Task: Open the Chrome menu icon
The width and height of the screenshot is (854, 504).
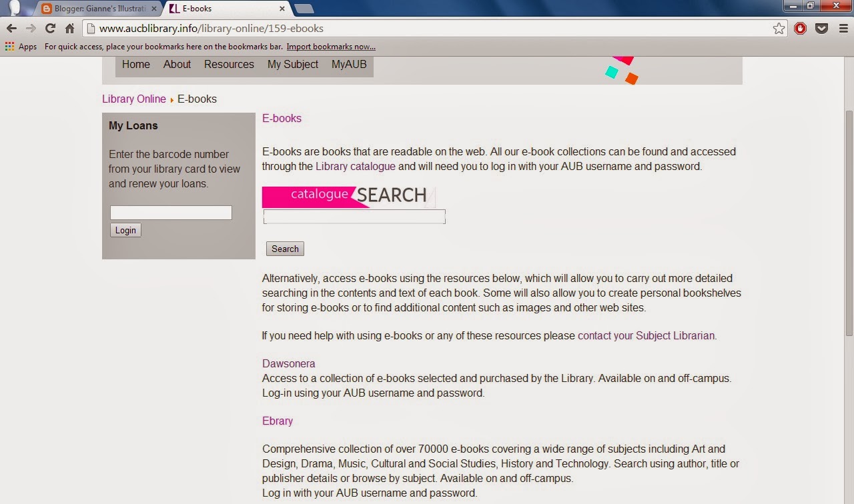Action: pyautogui.click(x=842, y=29)
